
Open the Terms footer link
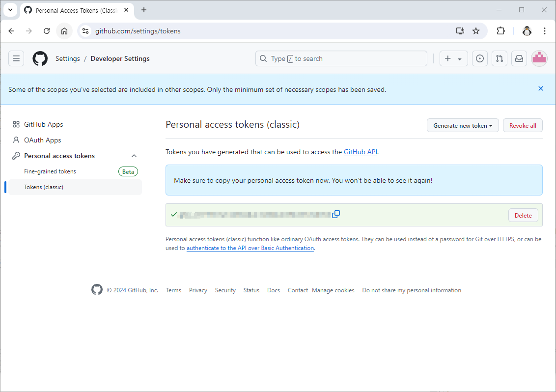point(173,290)
